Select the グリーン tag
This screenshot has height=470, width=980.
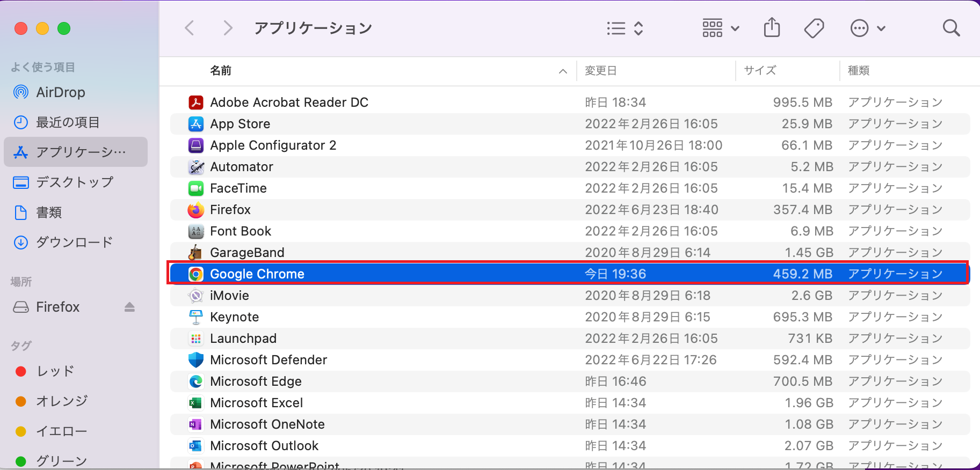pyautogui.click(x=76, y=460)
